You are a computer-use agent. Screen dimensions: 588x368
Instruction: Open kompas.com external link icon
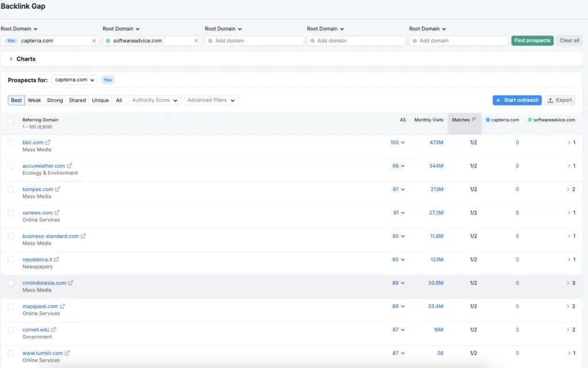57,189
